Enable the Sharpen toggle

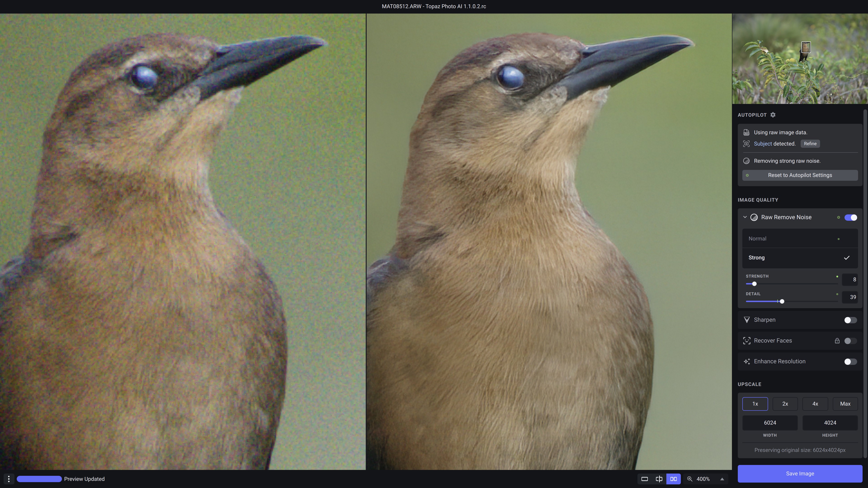(x=850, y=320)
